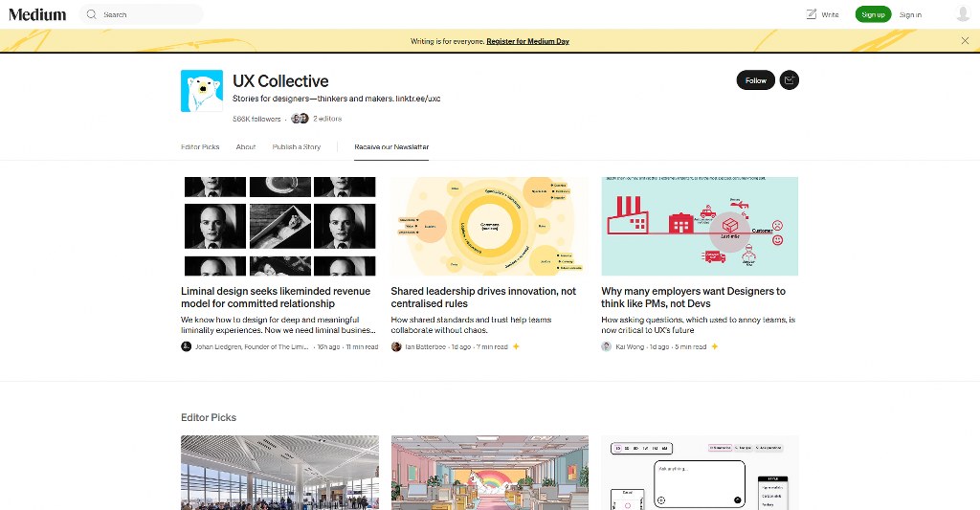Open Ian Batterbee author name
Image resolution: width=980 pixels, height=510 pixels.
tap(425, 347)
